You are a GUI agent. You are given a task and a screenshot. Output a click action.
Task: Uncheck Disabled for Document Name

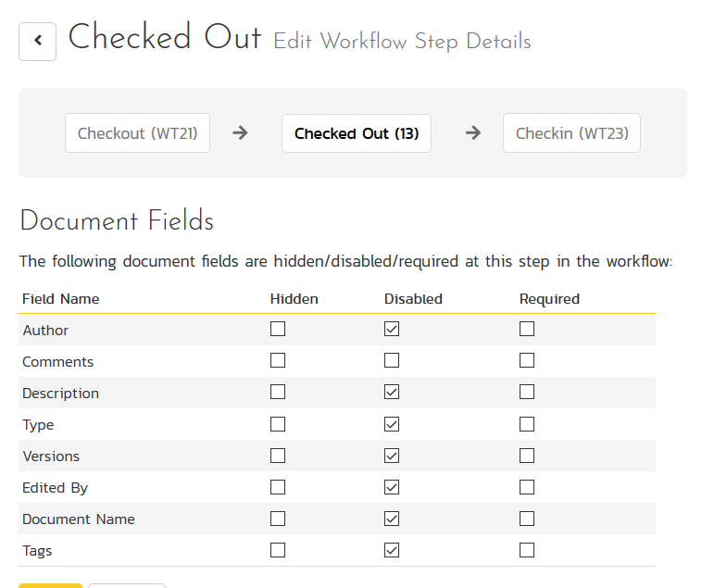point(392,518)
